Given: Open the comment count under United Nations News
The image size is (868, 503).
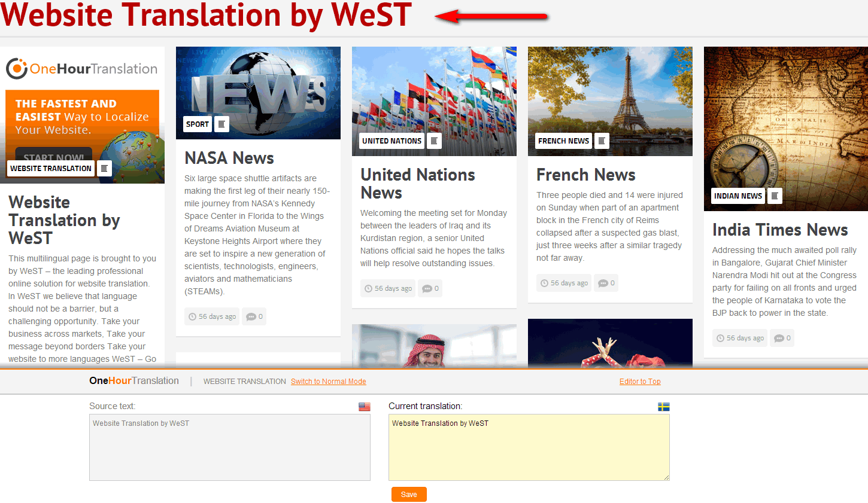Looking at the screenshot, I should pyautogui.click(x=430, y=288).
